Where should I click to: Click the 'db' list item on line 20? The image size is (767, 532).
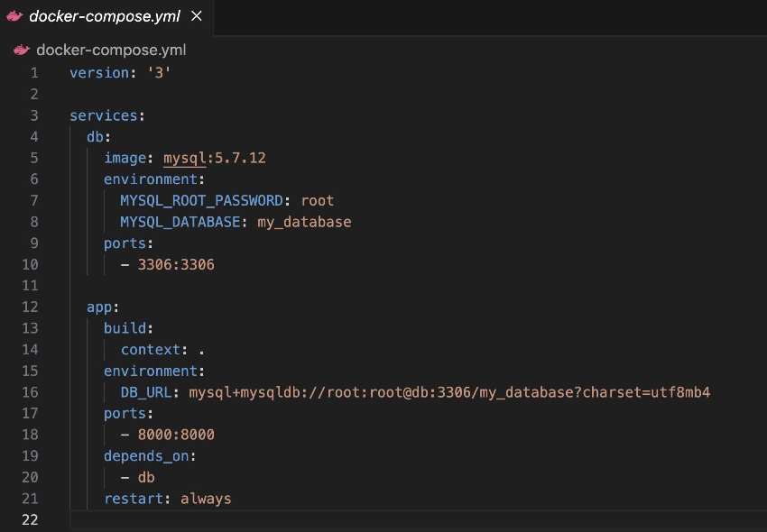(x=146, y=477)
